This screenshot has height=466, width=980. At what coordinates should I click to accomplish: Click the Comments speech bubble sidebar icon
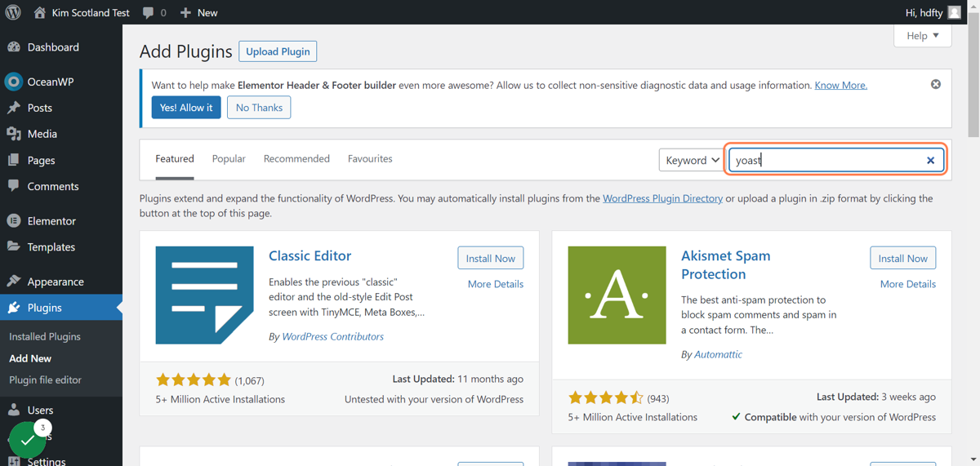[x=13, y=186]
